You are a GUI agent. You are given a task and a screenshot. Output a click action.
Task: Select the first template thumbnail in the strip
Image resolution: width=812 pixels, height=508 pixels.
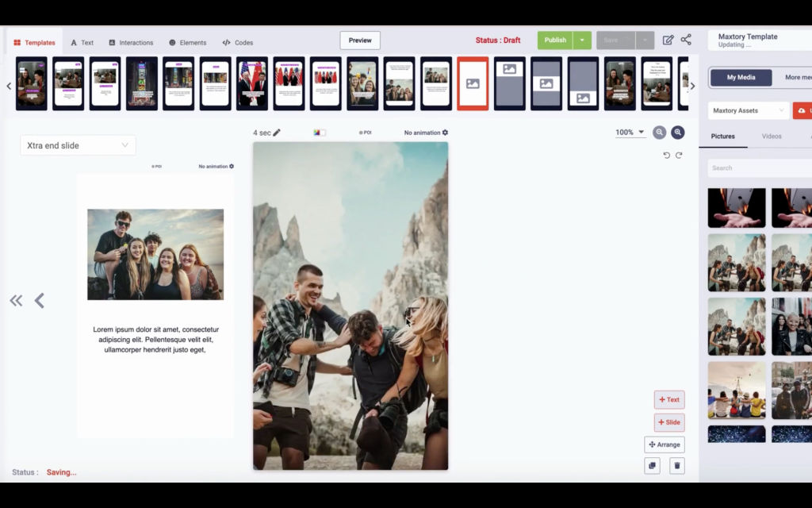click(31, 83)
